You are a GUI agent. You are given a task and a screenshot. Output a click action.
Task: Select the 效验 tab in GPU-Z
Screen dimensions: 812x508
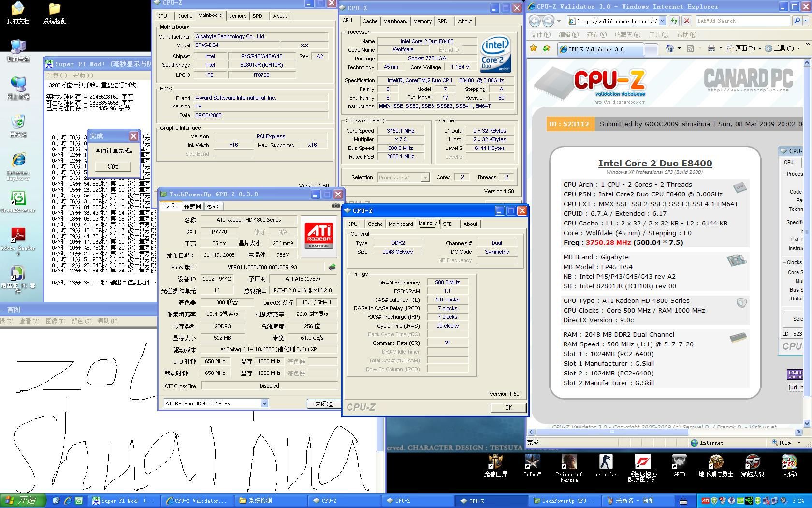213,206
